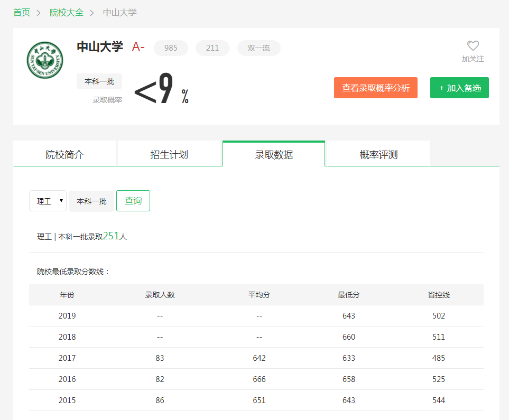Click the Sun Yat-sen University logo
Image resolution: width=509 pixels, height=420 pixels.
point(44,60)
